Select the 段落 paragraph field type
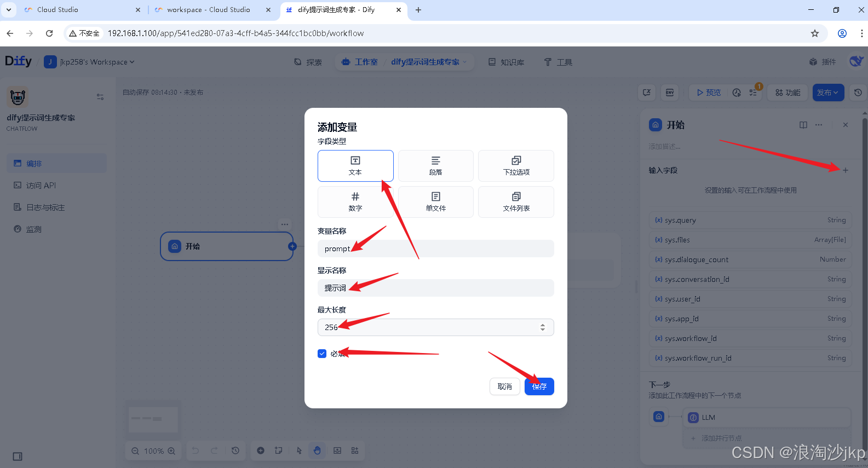The image size is (868, 468). point(436,166)
